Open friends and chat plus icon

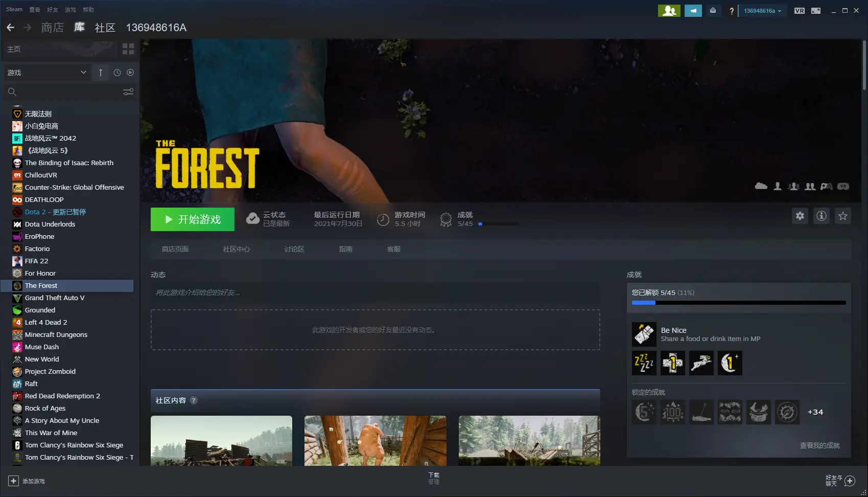[850, 481]
